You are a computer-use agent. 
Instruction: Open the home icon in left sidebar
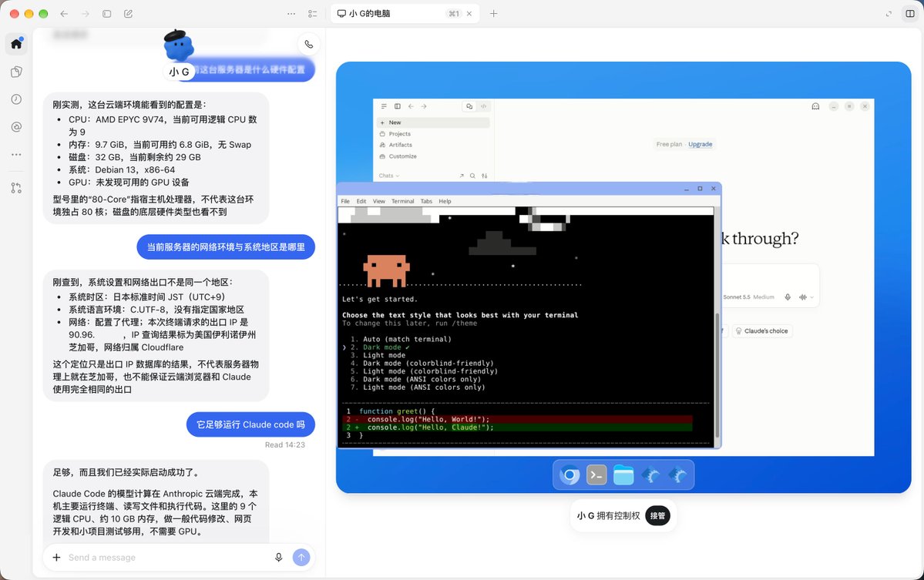16,44
